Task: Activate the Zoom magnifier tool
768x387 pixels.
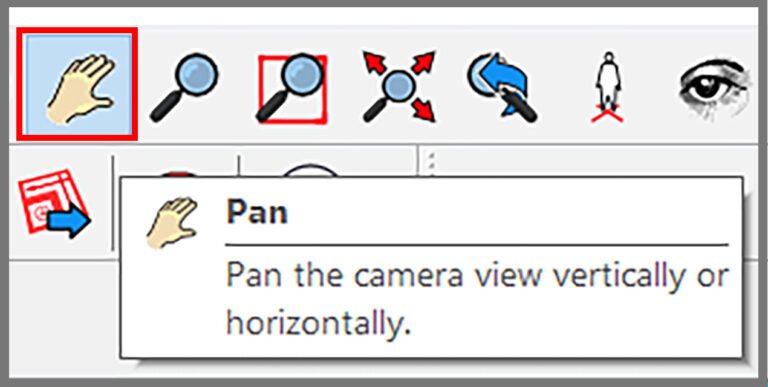Action: click(184, 86)
